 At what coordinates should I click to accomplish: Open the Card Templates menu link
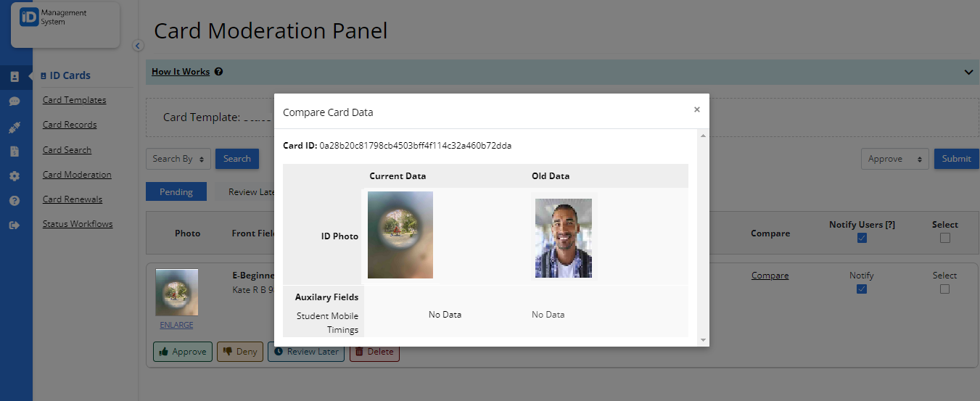coord(74,100)
